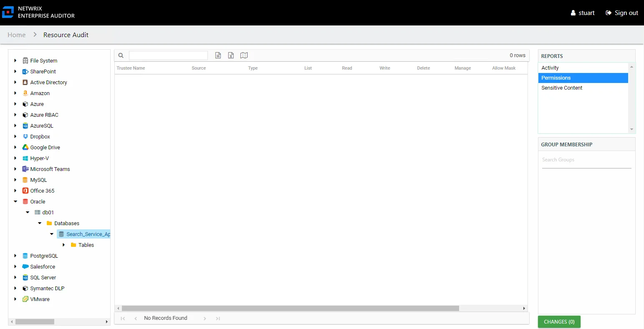
Task: Sort by Trustee Name column header
Action: pos(131,68)
